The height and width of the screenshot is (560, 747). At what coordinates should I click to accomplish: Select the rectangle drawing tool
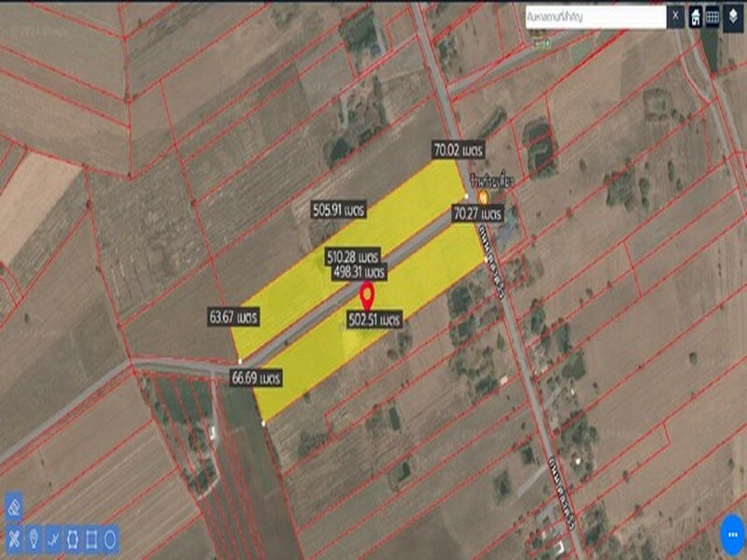coord(92,539)
